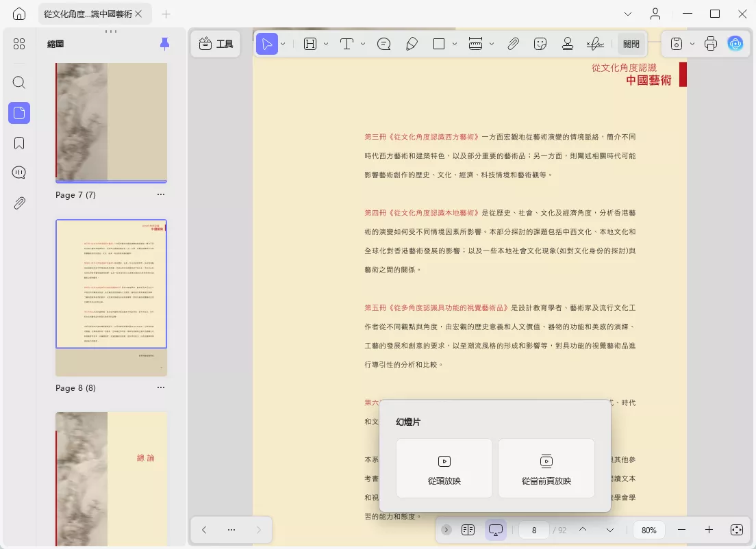Image resolution: width=756 pixels, height=549 pixels.
Task: Select the 總論 page thumbnail
Action: pos(112,479)
